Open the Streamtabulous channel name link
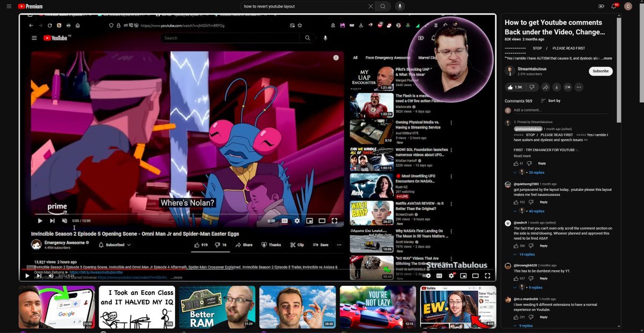 [532, 69]
